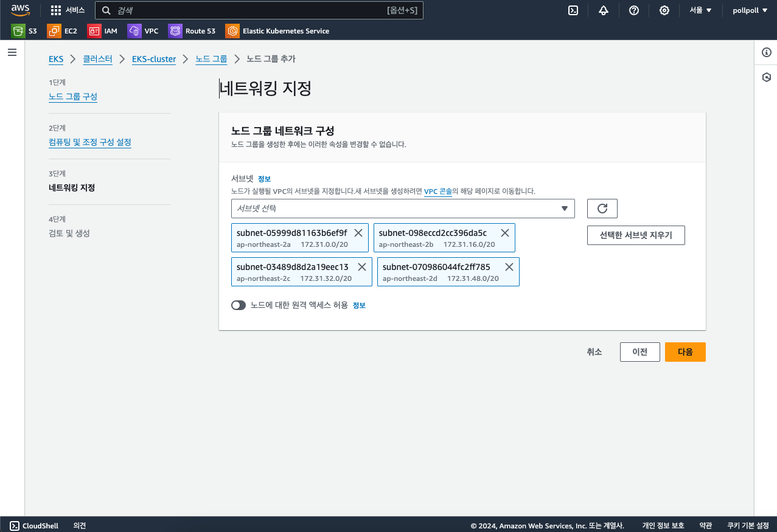Image resolution: width=777 pixels, height=532 pixels.
Task: Open the VPC shortcut icon
Action: coord(134,30)
